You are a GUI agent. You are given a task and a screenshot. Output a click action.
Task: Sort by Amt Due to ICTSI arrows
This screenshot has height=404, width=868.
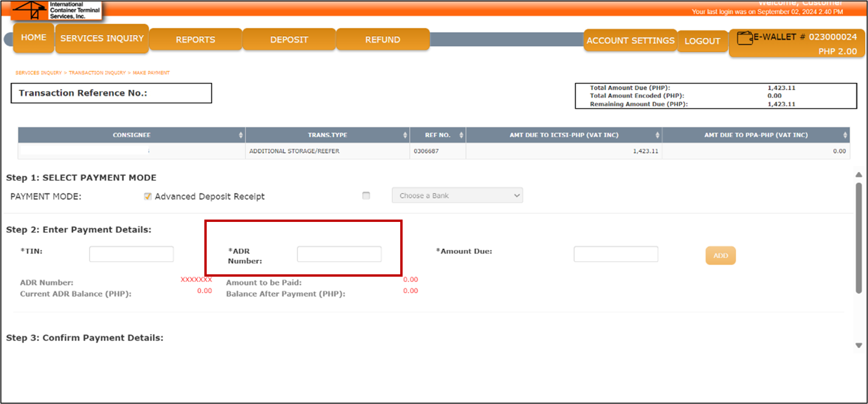click(657, 135)
